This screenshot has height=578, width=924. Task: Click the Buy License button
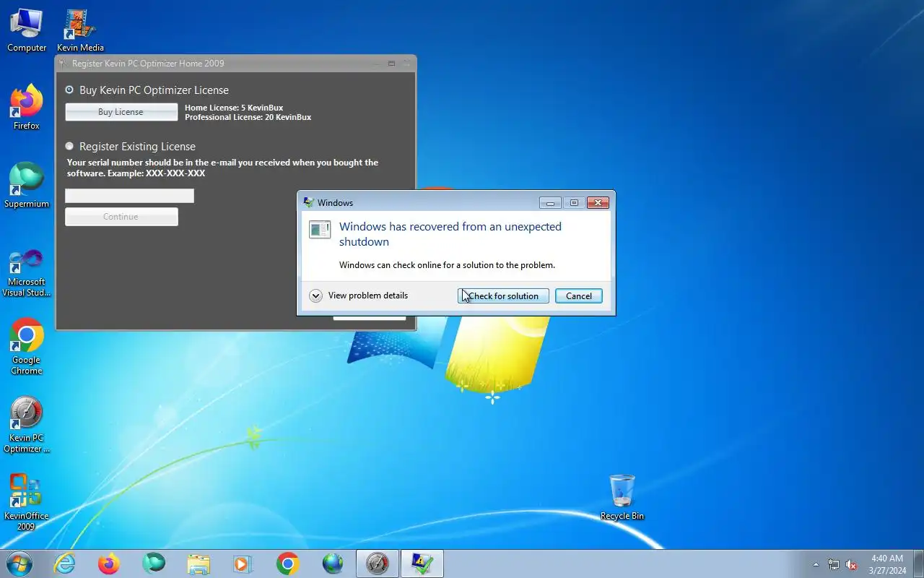[x=121, y=112]
